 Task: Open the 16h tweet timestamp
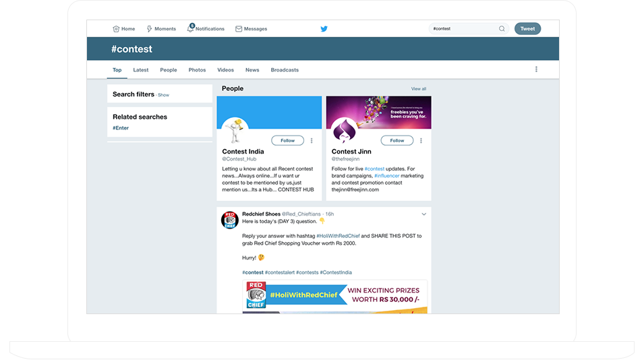tap(330, 214)
